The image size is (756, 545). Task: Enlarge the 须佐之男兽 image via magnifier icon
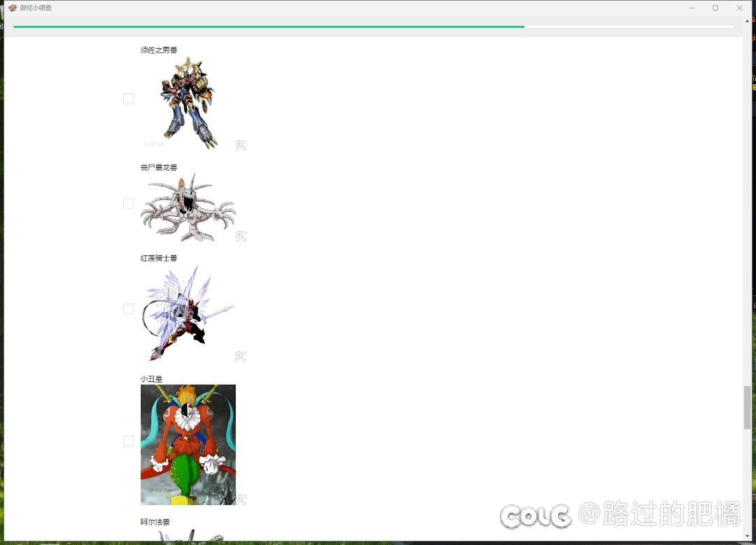(x=241, y=145)
